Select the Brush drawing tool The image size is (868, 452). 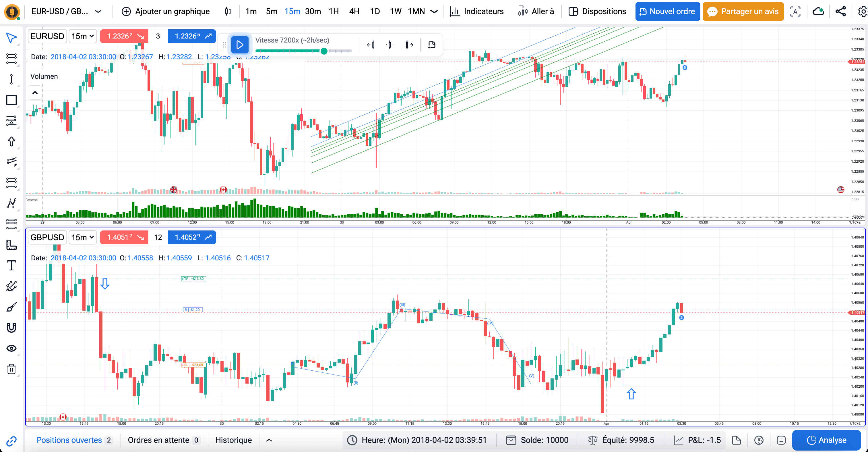(12, 306)
